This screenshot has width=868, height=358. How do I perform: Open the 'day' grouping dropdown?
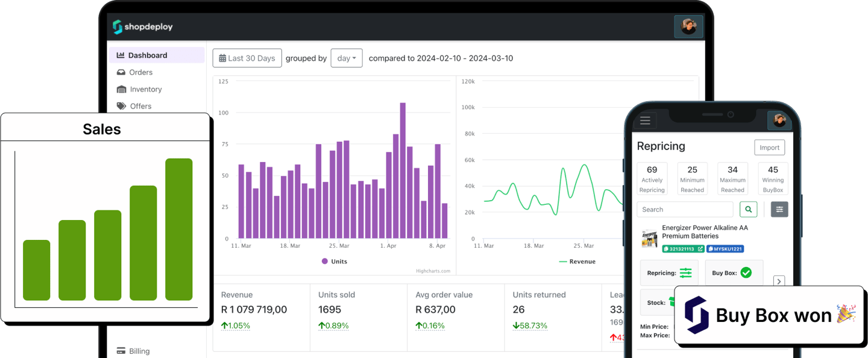tap(346, 58)
